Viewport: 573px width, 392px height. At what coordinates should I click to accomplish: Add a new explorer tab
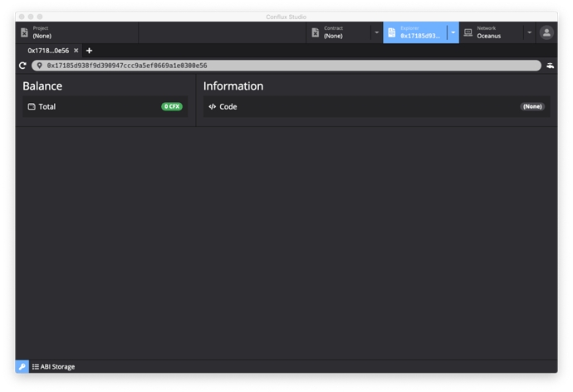(89, 51)
